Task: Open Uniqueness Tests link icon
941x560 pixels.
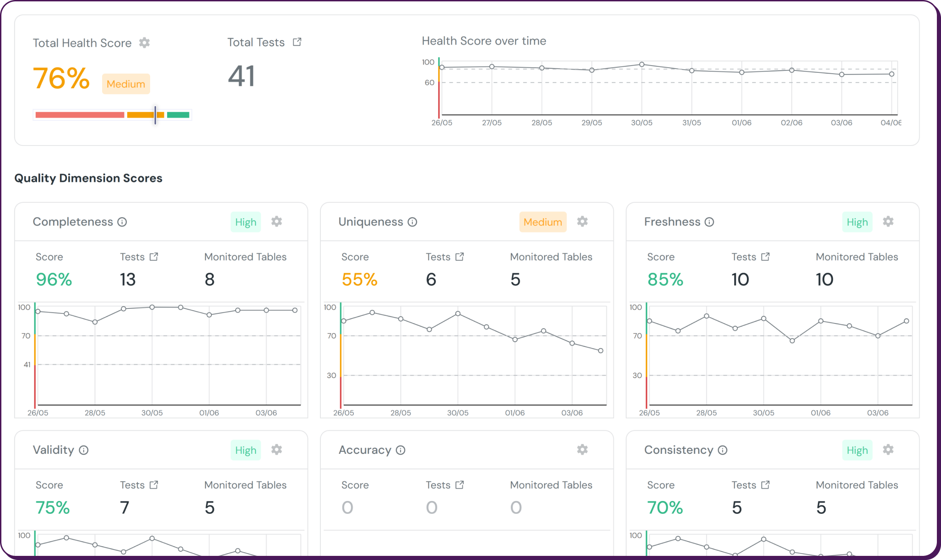Action: 460,257
